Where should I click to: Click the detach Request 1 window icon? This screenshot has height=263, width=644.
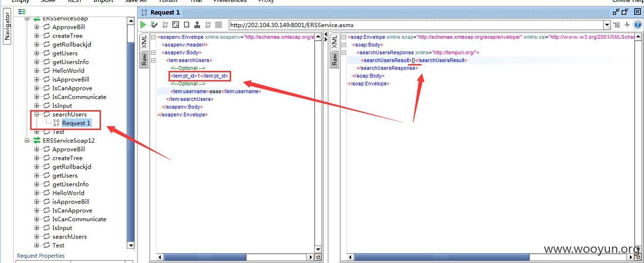click(x=616, y=12)
